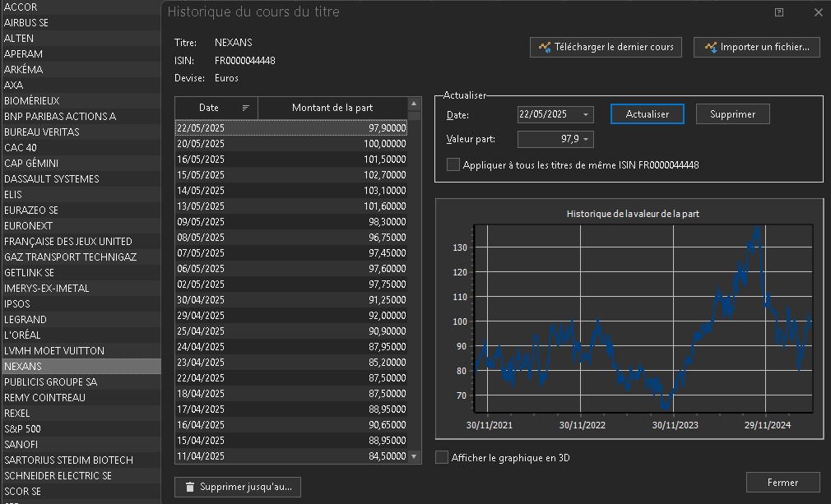Enable Appliquer à tous les titres checkbox
The height and width of the screenshot is (504, 831).
pyautogui.click(x=453, y=164)
